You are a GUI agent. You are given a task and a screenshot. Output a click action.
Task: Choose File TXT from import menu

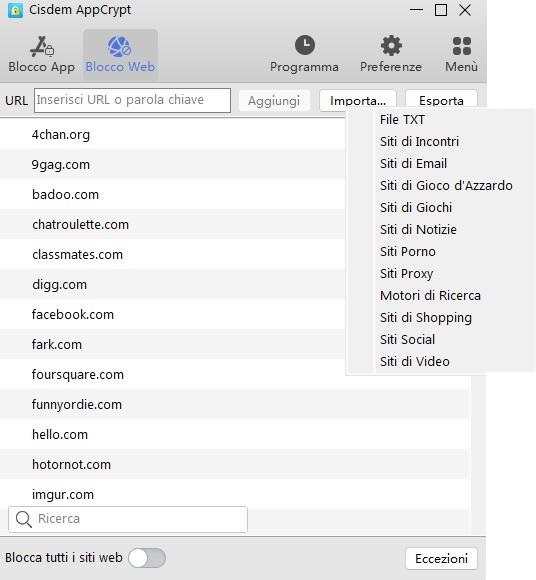(402, 119)
